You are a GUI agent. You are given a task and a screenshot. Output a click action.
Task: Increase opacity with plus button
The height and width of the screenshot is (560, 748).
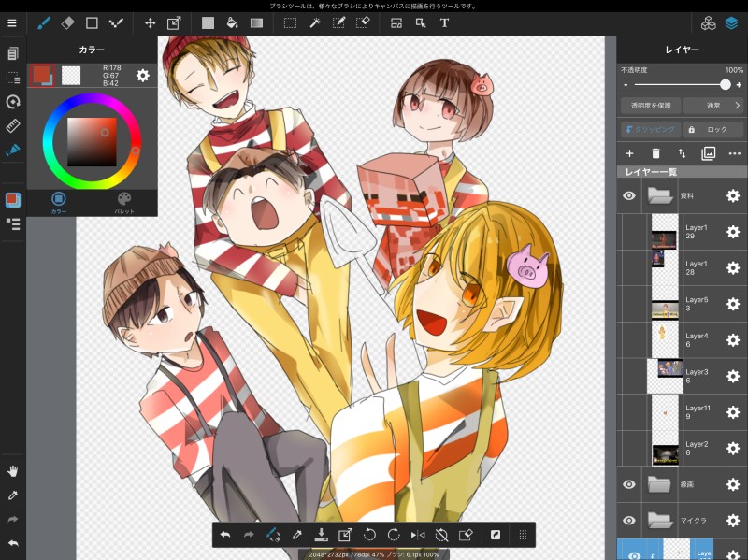pyautogui.click(x=739, y=85)
